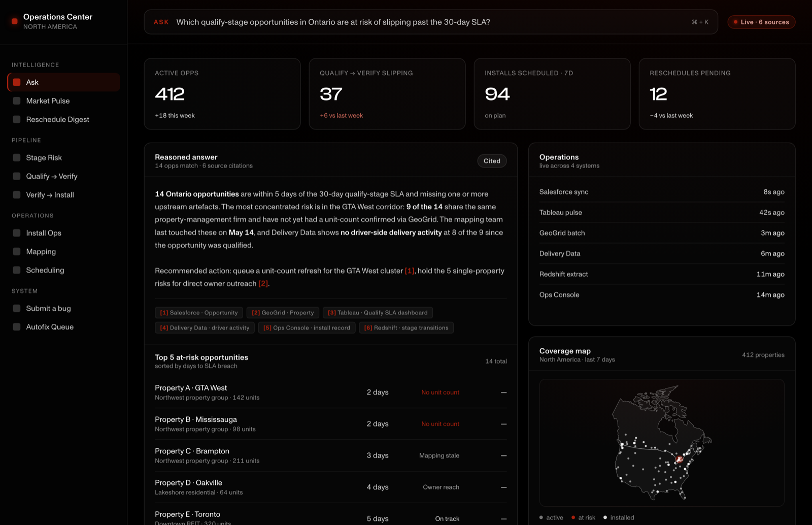Click the Submit a bug sidebar icon

[x=17, y=309]
